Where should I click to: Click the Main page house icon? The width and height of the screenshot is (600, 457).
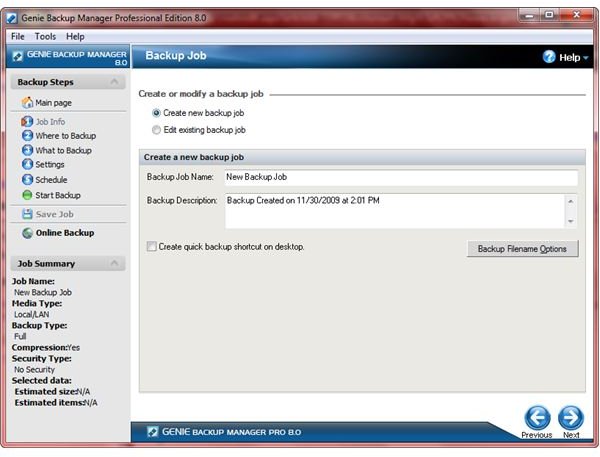27,103
